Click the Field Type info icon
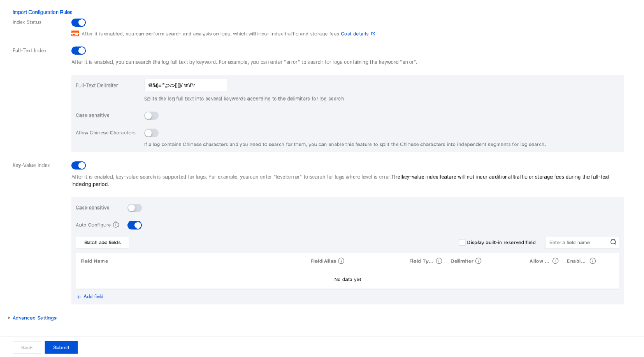The width and height of the screenshot is (644, 357). pos(439,261)
